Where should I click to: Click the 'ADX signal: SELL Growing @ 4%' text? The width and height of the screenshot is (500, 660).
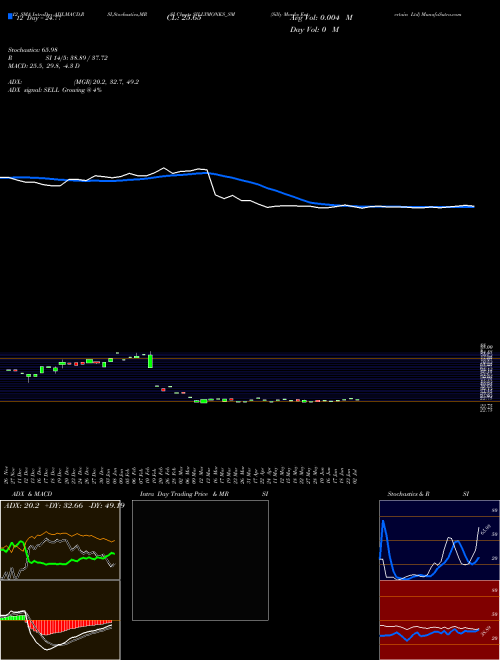click(55, 90)
